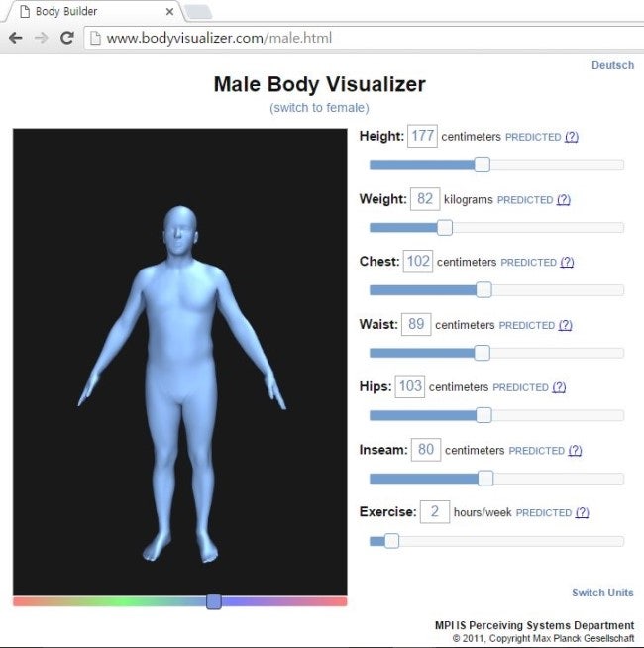The width and height of the screenshot is (644, 648).
Task: Click the Hips PREDICTED label
Action: [520, 388]
